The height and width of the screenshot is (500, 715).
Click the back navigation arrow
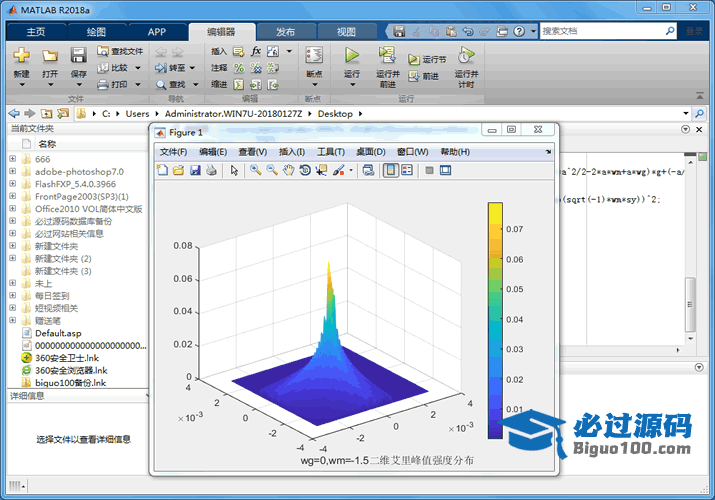pos(15,113)
